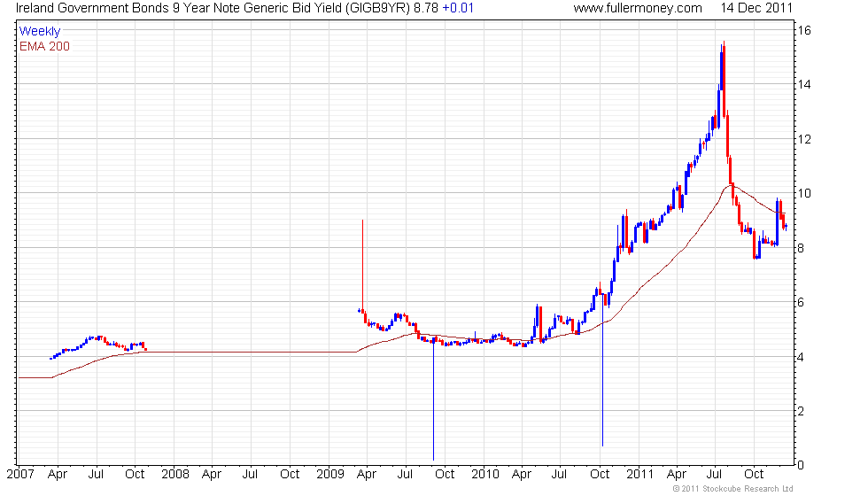
Task: Click the 'Jul' axis label after 2011
Action: [x=715, y=475]
